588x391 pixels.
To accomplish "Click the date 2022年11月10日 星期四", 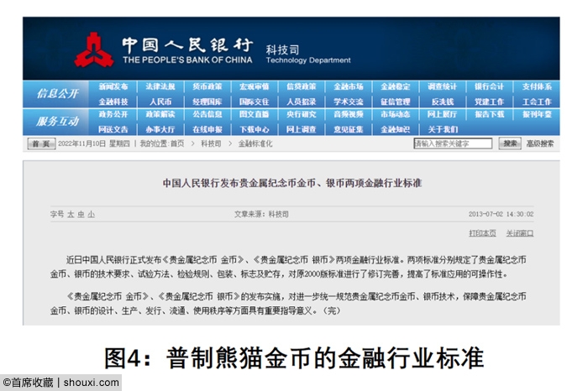I will [x=94, y=143].
